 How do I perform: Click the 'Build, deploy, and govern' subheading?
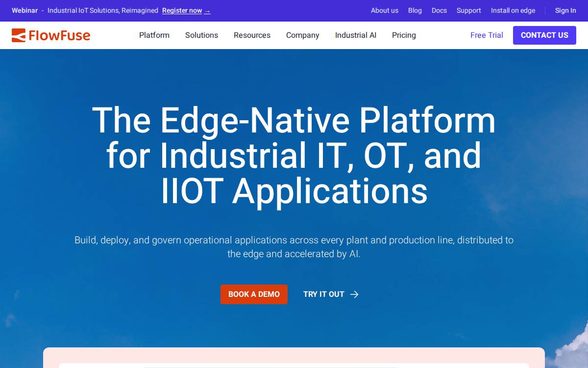[294, 247]
